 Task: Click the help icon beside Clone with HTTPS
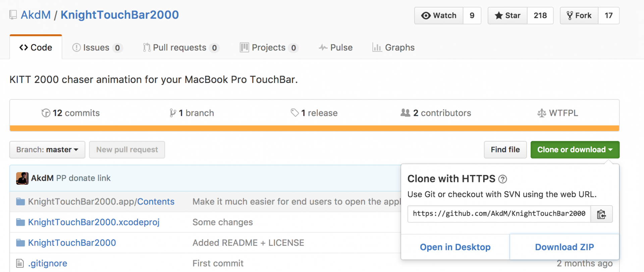click(x=502, y=179)
